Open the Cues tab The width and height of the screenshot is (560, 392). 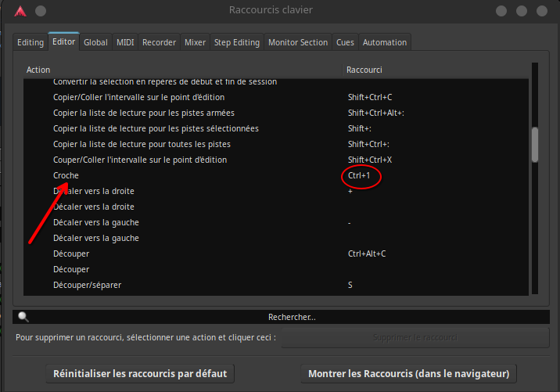(x=344, y=42)
